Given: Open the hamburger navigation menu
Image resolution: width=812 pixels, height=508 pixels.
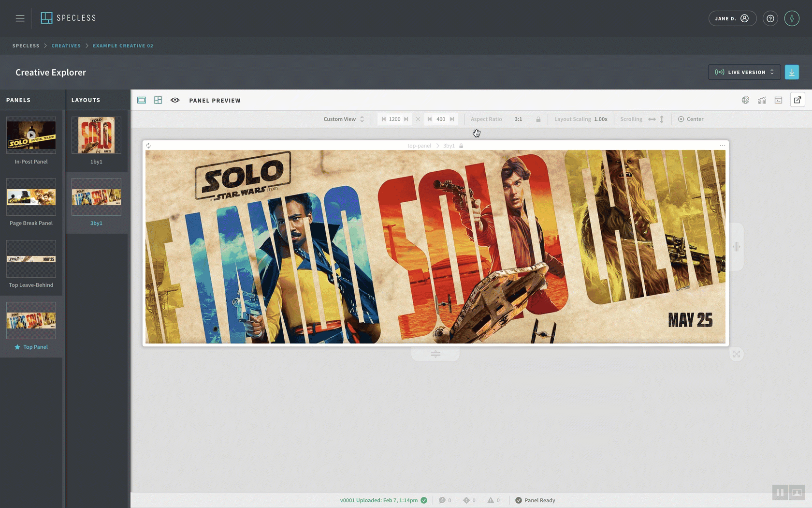Looking at the screenshot, I should click(x=20, y=18).
